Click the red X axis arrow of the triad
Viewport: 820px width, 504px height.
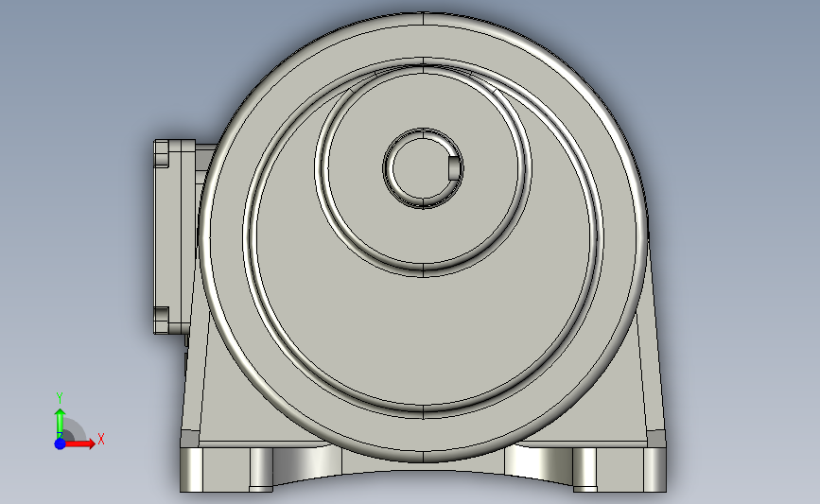(x=81, y=443)
